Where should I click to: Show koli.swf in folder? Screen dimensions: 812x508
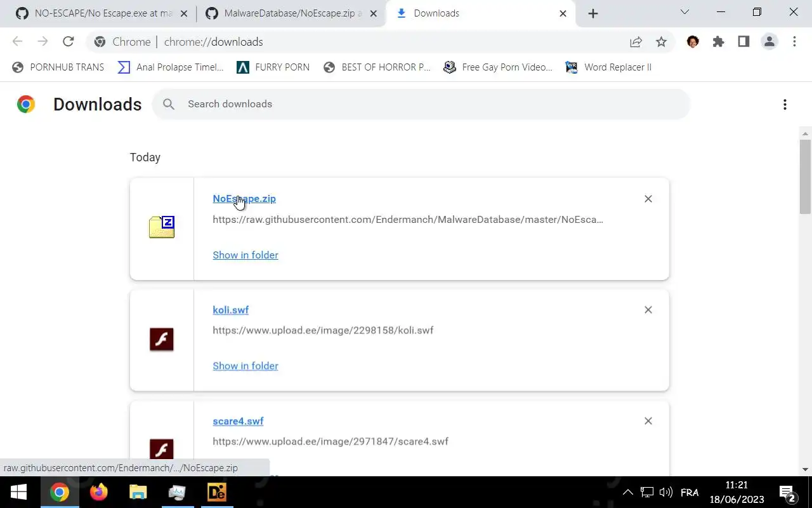[x=246, y=366]
